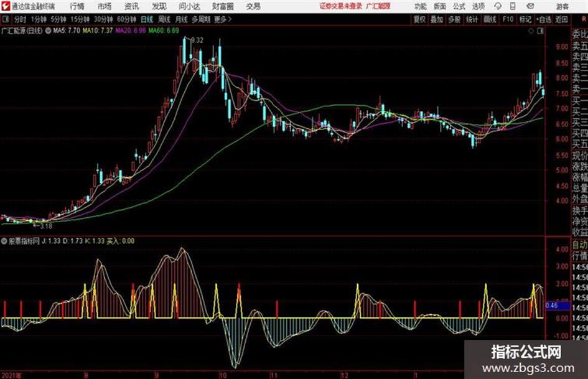Click the 画线 drawing button
588x379 pixels.
click(490, 19)
